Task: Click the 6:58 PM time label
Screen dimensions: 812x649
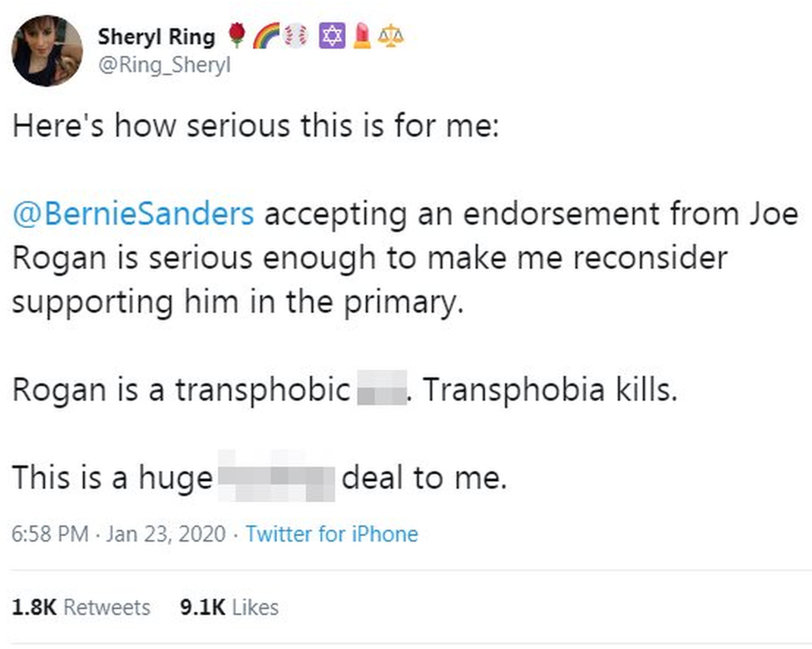Action: [x=47, y=535]
